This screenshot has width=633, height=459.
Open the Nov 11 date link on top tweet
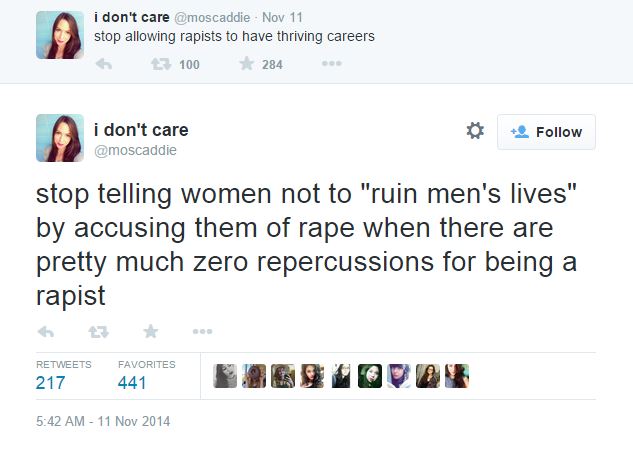282,17
